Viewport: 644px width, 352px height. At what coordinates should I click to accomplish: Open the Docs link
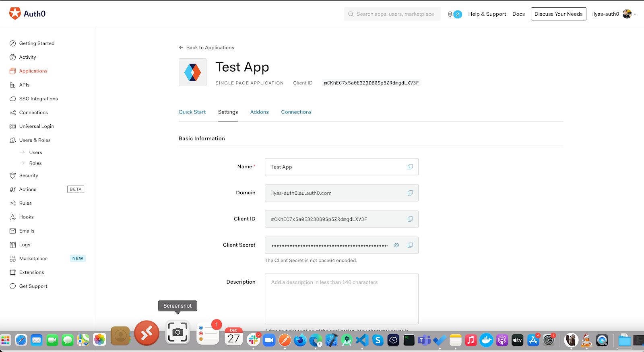click(518, 14)
